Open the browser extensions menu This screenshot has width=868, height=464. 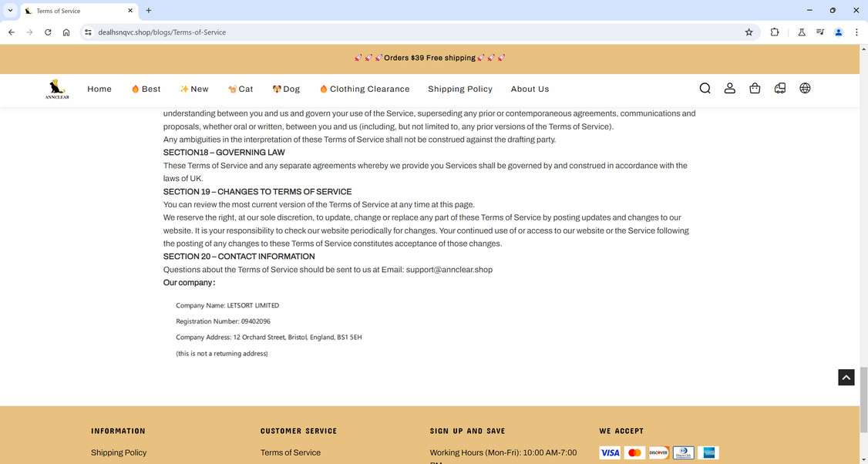pyautogui.click(x=775, y=32)
